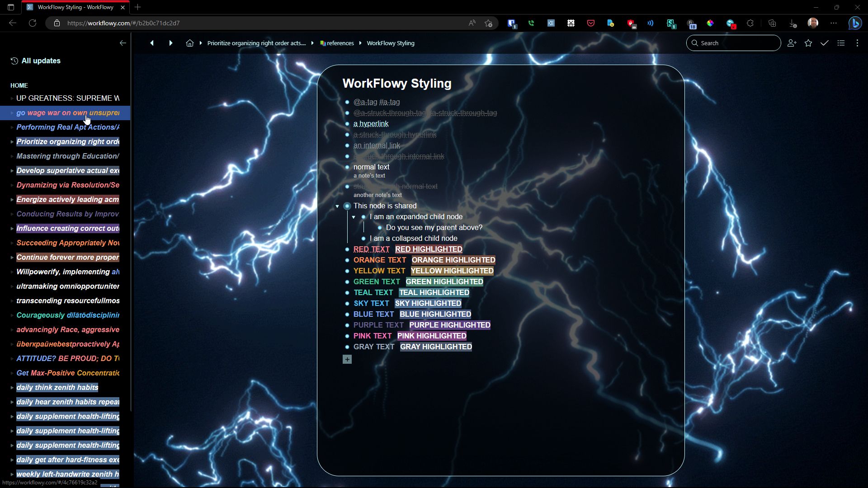
Task: Click the WorkFlowy home icon
Action: [189, 43]
